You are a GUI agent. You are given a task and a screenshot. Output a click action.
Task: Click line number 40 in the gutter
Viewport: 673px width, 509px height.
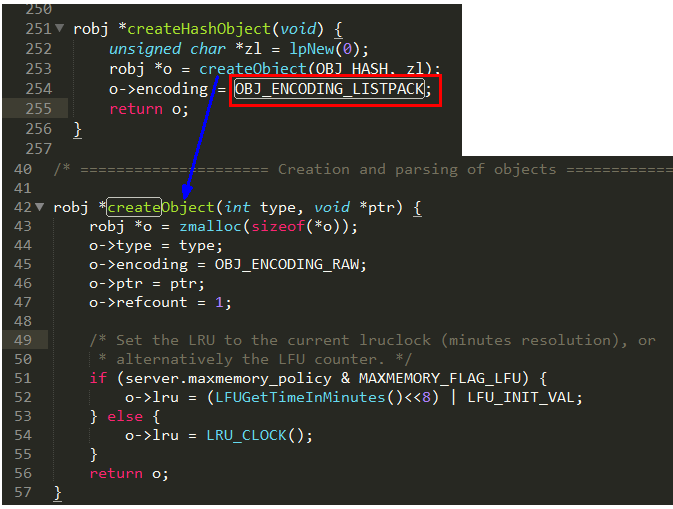[x=23, y=169]
